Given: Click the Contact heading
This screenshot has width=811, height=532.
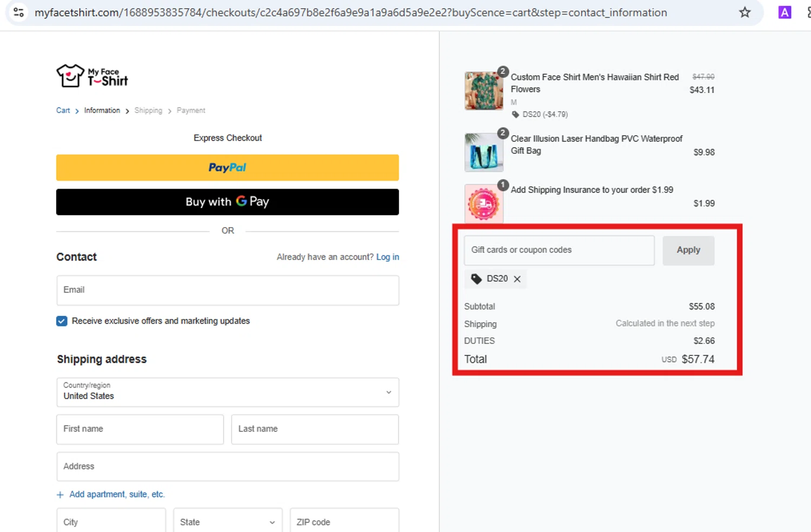Looking at the screenshot, I should coord(77,257).
